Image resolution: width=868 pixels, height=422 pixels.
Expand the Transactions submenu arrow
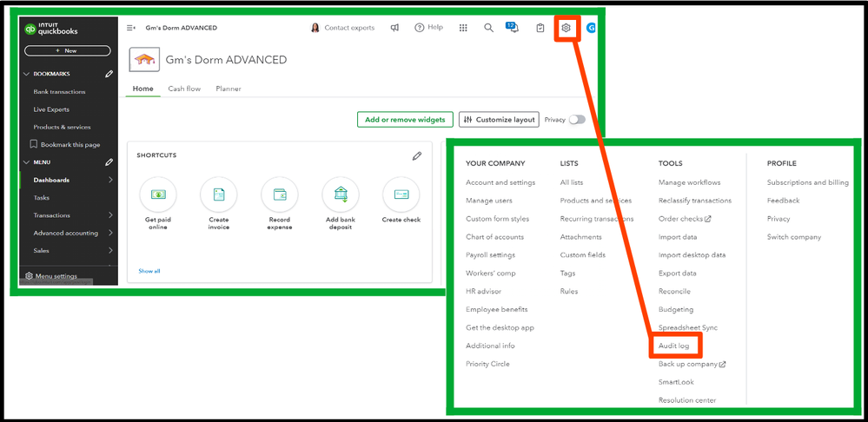110,215
